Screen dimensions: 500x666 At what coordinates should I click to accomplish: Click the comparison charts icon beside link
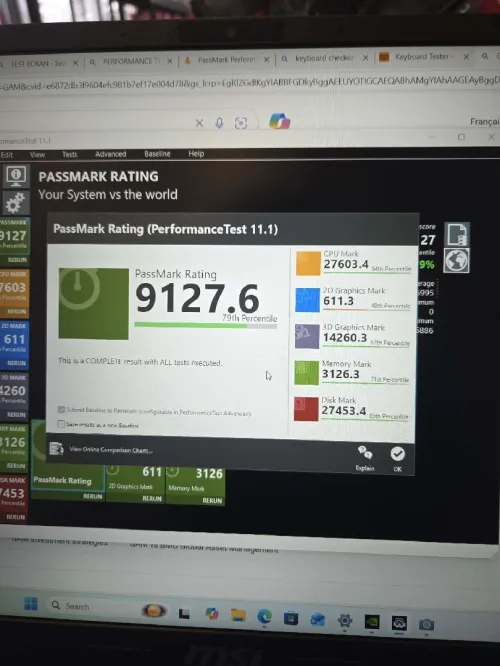click(56, 449)
